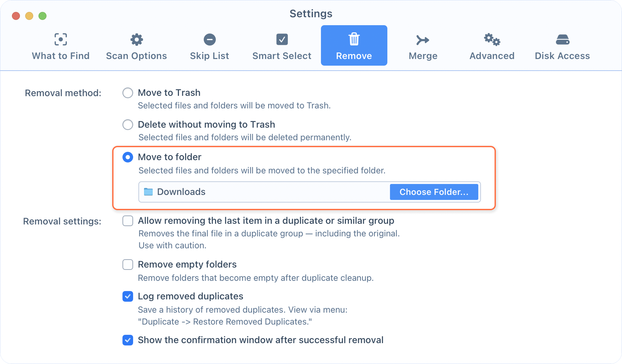
Task: Click the red close window button
Action: (16, 16)
